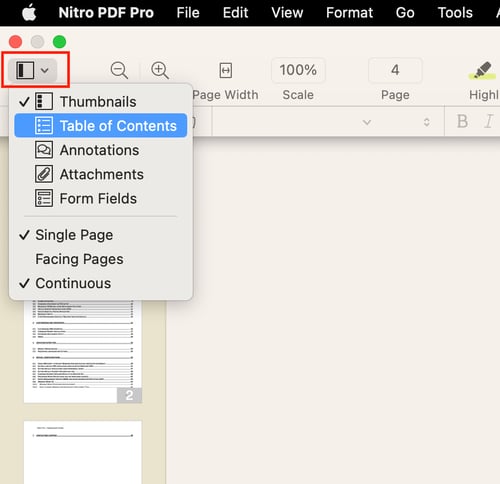
Task: Click the sidebar panel icon button
Action: pos(25,70)
